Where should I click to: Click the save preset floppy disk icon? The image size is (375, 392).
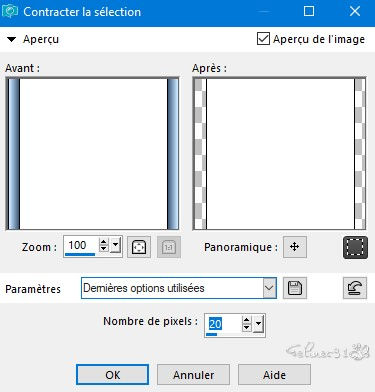pos(295,288)
